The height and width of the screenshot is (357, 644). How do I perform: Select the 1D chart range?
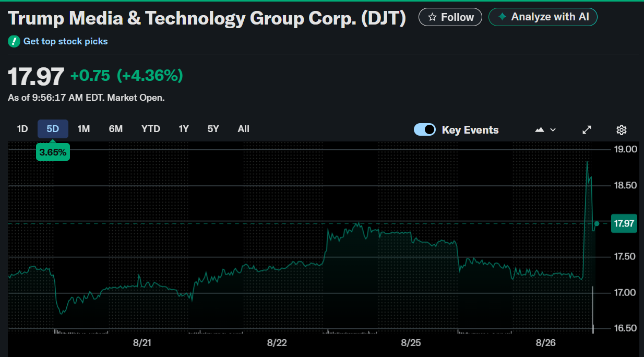[22, 129]
